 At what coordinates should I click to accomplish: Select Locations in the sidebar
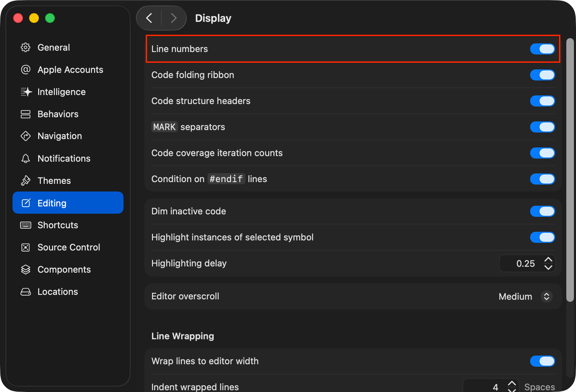(58, 292)
